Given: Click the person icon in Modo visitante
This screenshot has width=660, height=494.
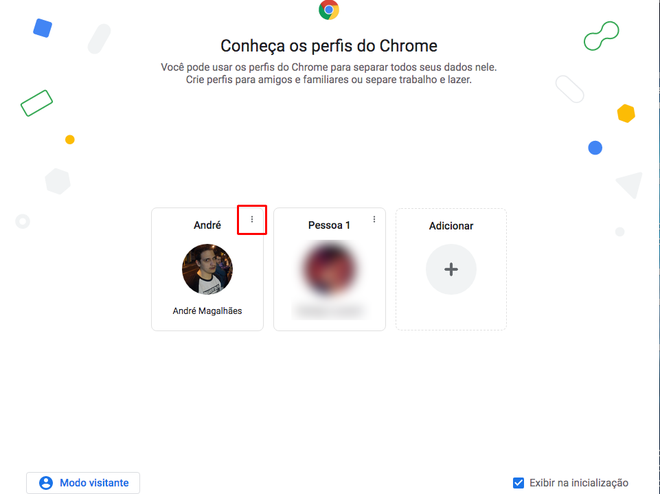Looking at the screenshot, I should [46, 483].
